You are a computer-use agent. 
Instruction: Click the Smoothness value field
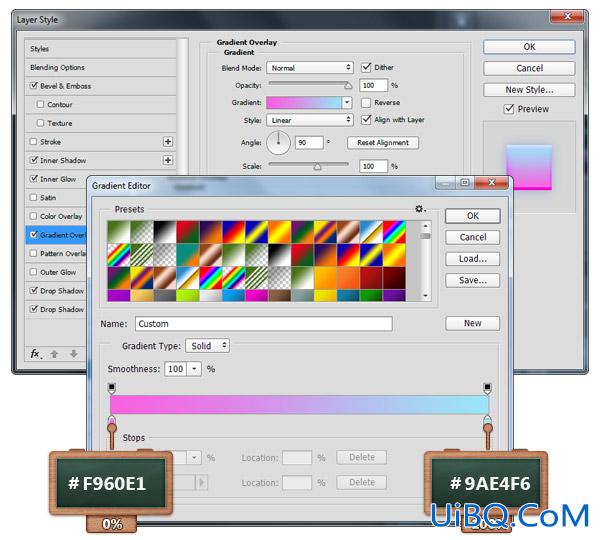click(176, 369)
